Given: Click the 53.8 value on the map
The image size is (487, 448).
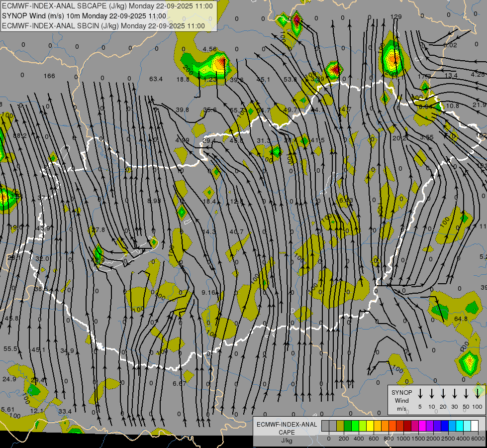Looking at the screenshot, I should 290,79.
